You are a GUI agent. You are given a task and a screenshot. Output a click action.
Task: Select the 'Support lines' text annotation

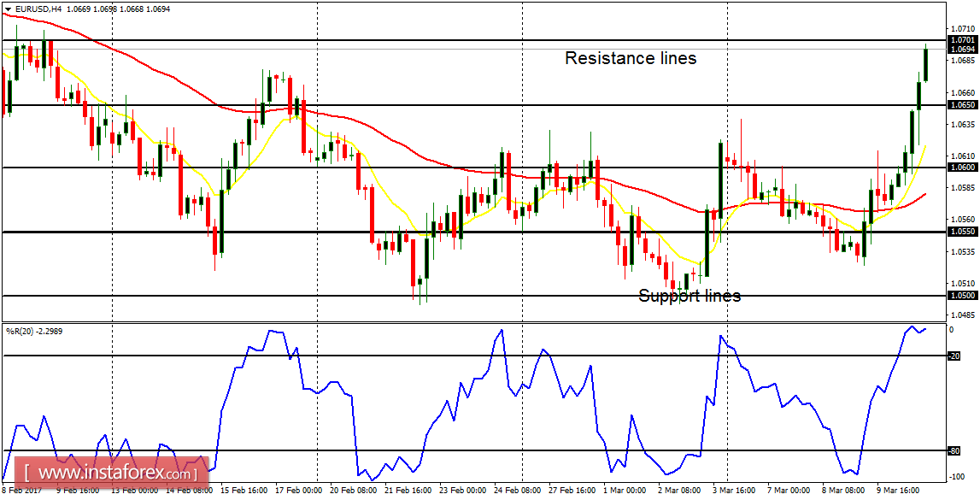coord(689,296)
